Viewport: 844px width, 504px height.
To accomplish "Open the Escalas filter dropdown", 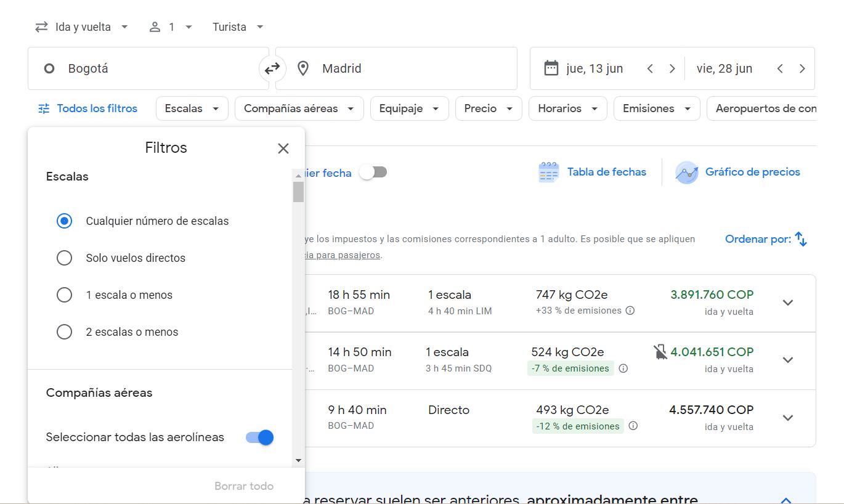I will pyautogui.click(x=192, y=108).
